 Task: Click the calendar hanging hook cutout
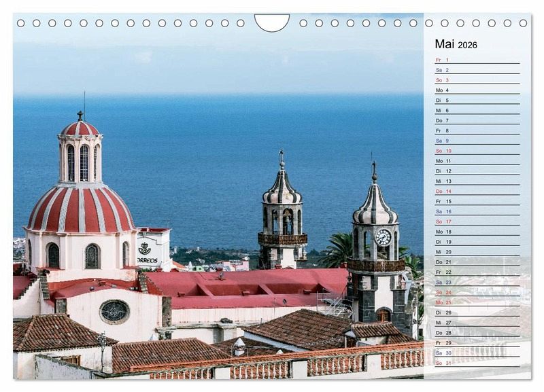(x=271, y=22)
